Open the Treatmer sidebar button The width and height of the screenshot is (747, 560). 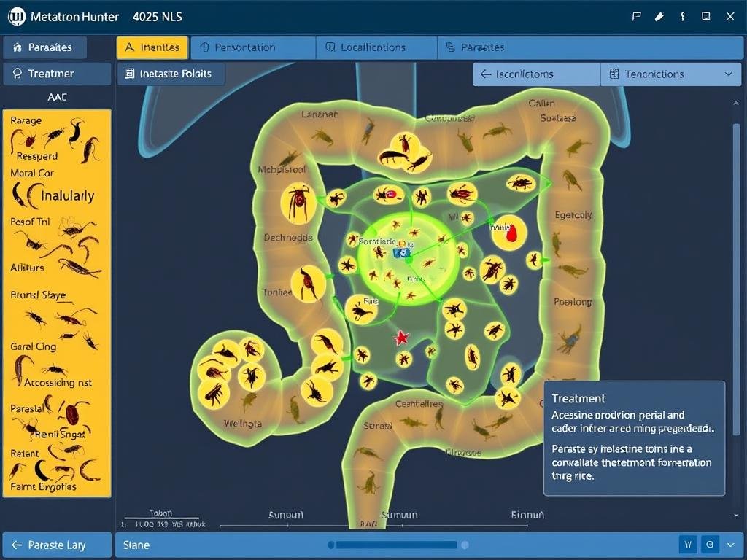point(57,74)
